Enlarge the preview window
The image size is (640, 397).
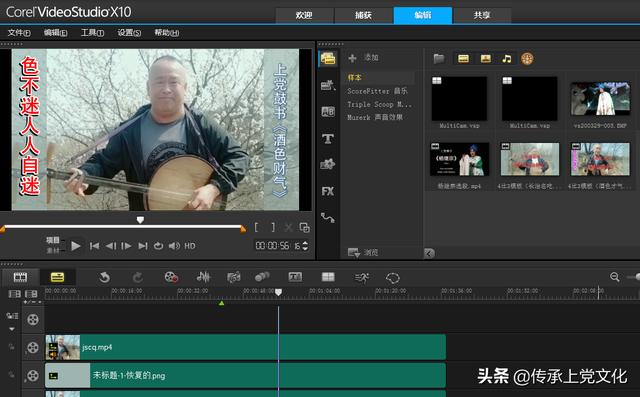304,228
